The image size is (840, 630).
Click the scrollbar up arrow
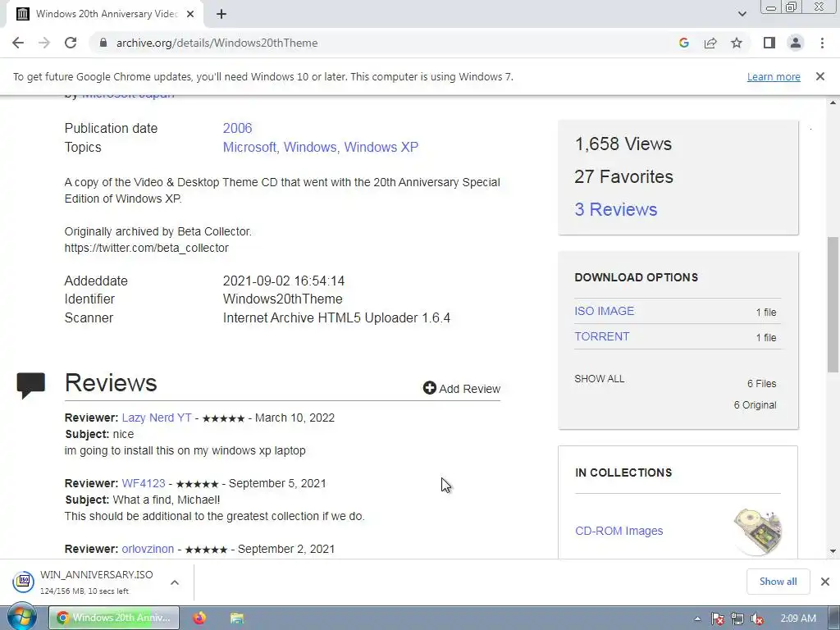pyautogui.click(x=833, y=103)
